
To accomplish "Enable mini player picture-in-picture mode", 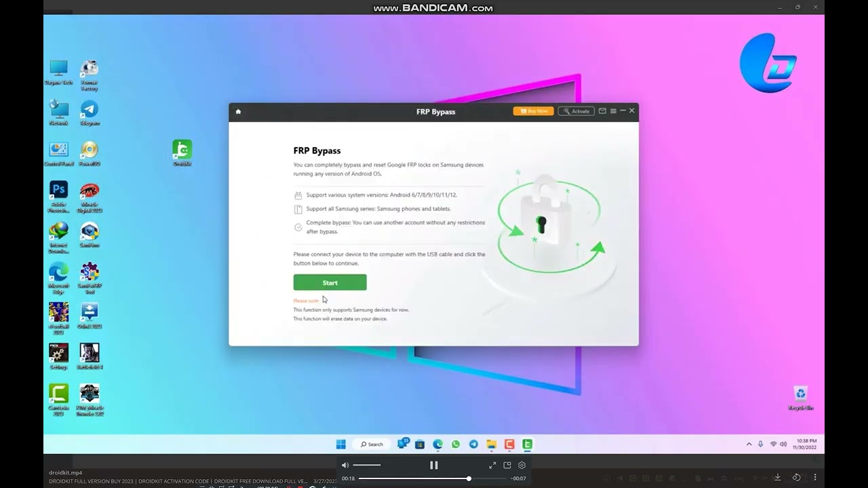I will [507, 465].
